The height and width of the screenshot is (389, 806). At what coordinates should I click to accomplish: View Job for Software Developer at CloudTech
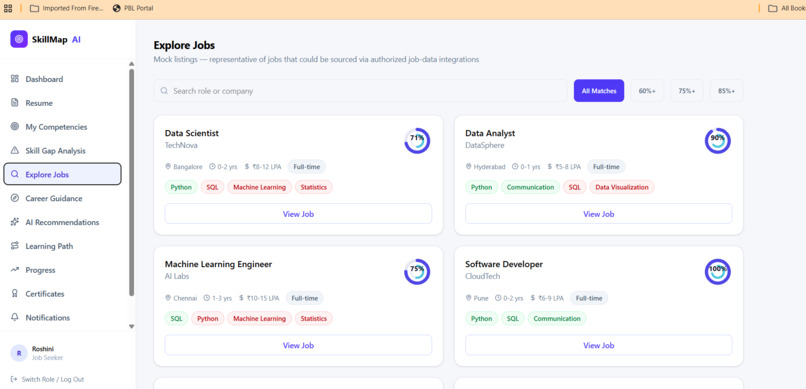[x=598, y=345]
